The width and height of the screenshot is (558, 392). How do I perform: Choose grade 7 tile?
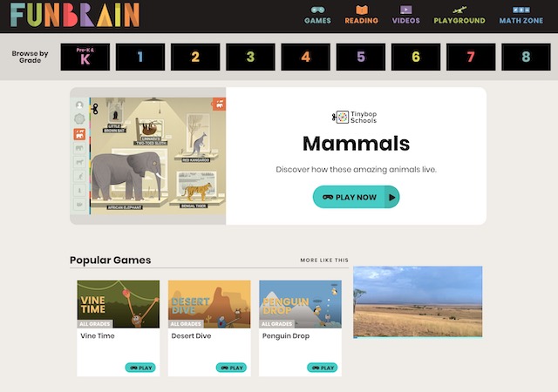tap(471, 57)
